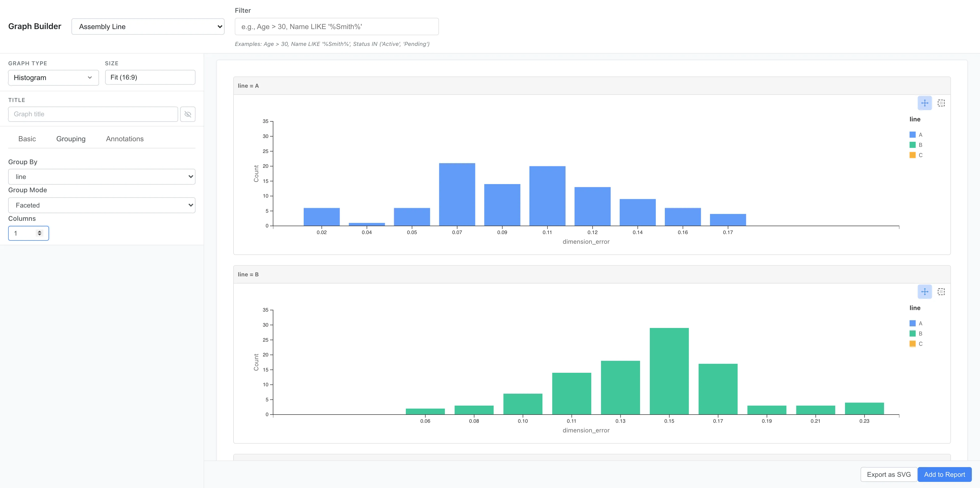Select box-selection tool in line = A chart
Screen dimensions: 980x488
941,103
